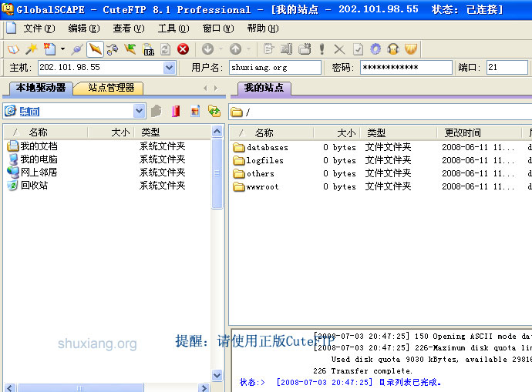Click the red book bookmark icon
This screenshot has height=392, width=532.
tap(176, 111)
